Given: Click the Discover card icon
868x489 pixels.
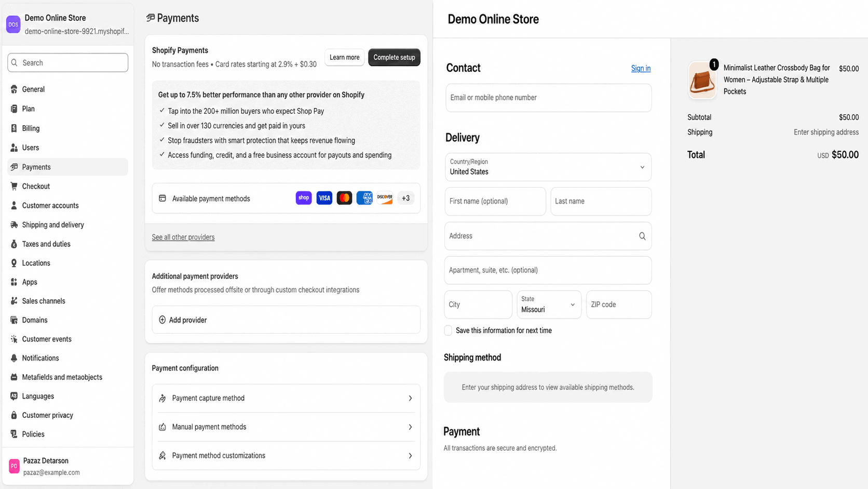Looking at the screenshot, I should pyautogui.click(x=385, y=198).
